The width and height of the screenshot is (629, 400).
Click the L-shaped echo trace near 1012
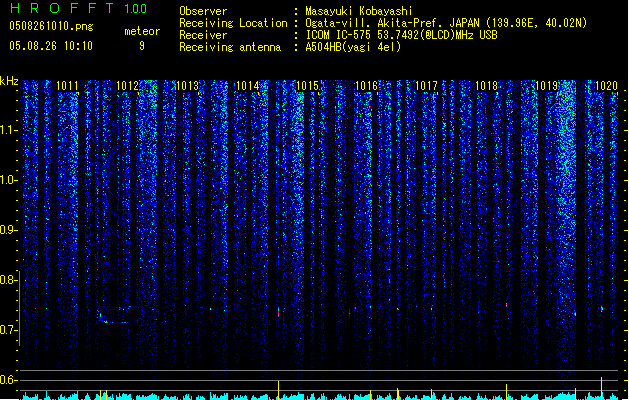pos(115,315)
